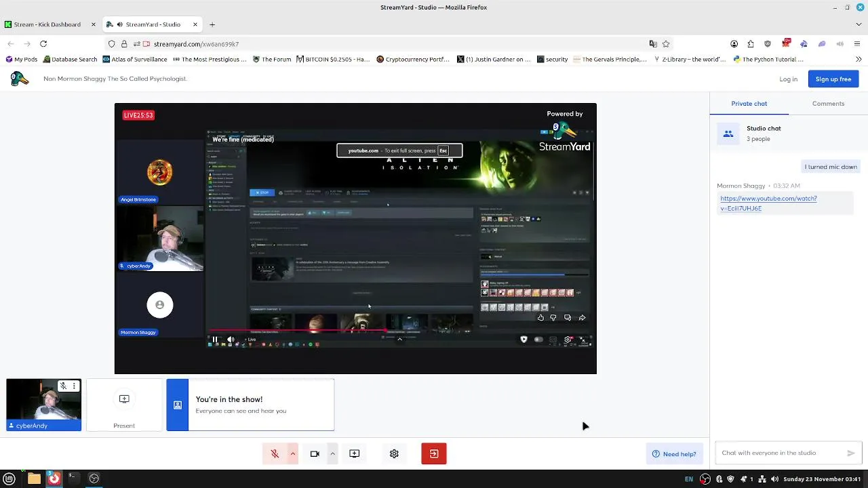
Task: Click Need help? button
Action: point(674,454)
